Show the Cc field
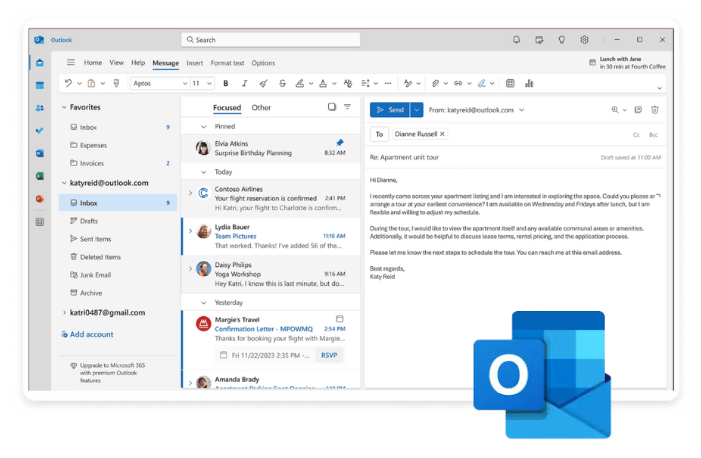The width and height of the screenshot is (701, 458). point(636,135)
